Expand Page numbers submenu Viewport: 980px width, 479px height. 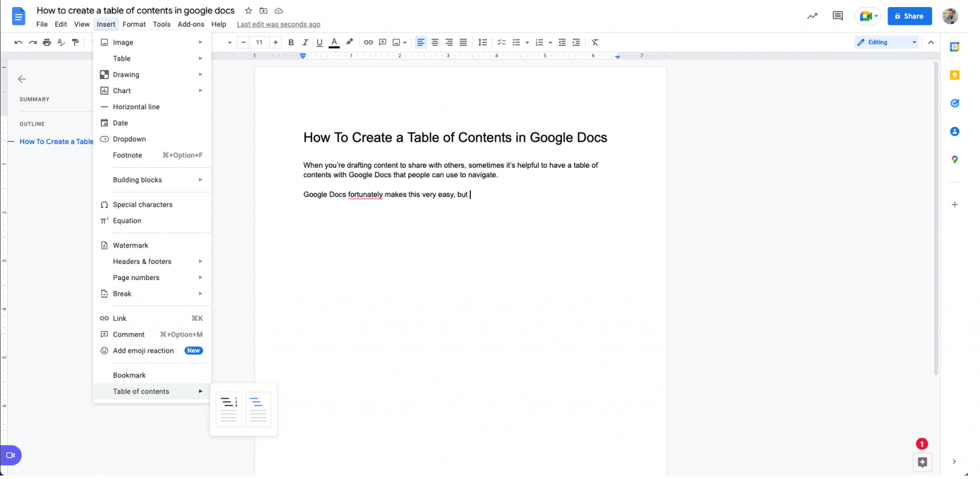[x=152, y=278]
